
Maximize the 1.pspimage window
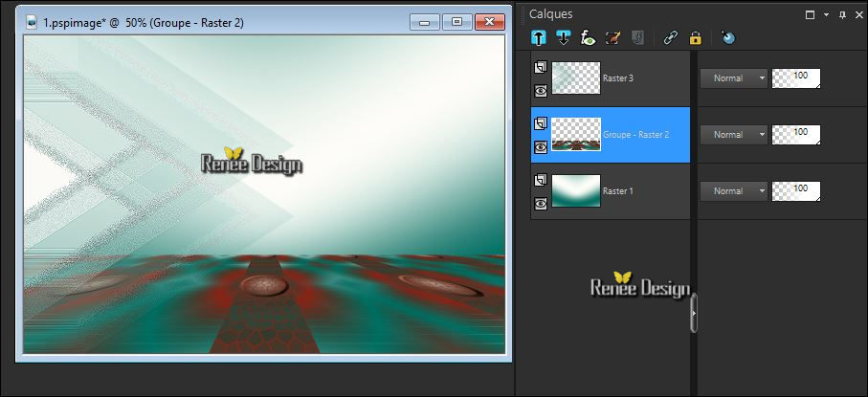click(x=456, y=22)
